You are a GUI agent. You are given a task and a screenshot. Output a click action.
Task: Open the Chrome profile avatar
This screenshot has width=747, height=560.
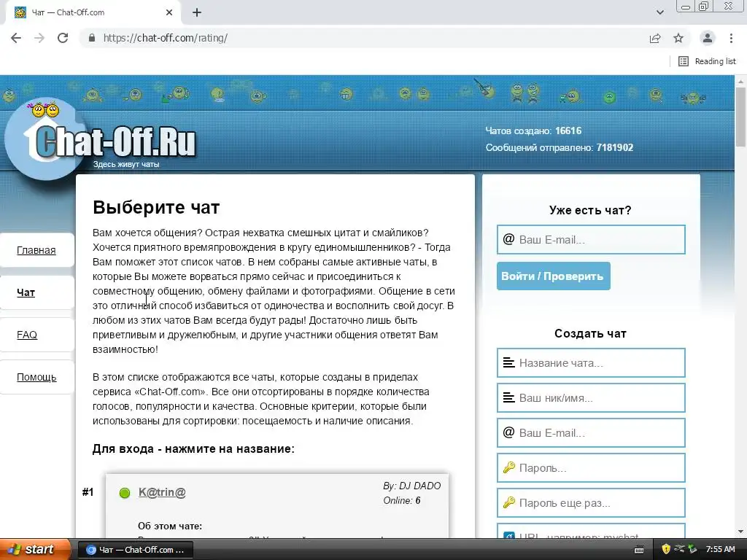point(708,38)
